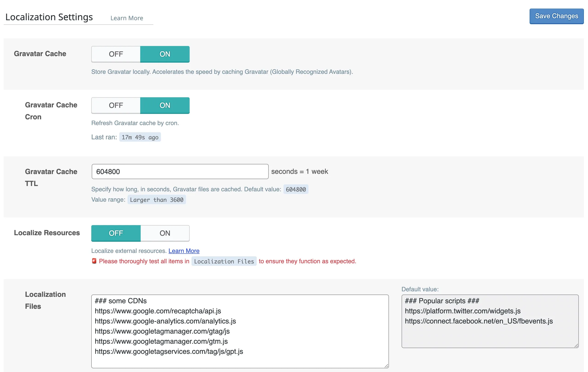Set Localize Resources to OFF

point(116,233)
